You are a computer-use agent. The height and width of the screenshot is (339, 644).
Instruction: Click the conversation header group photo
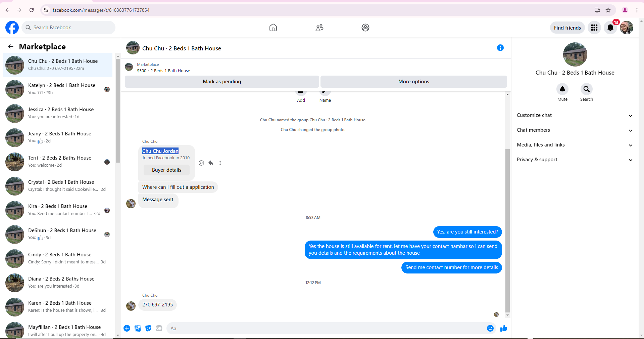tap(133, 48)
